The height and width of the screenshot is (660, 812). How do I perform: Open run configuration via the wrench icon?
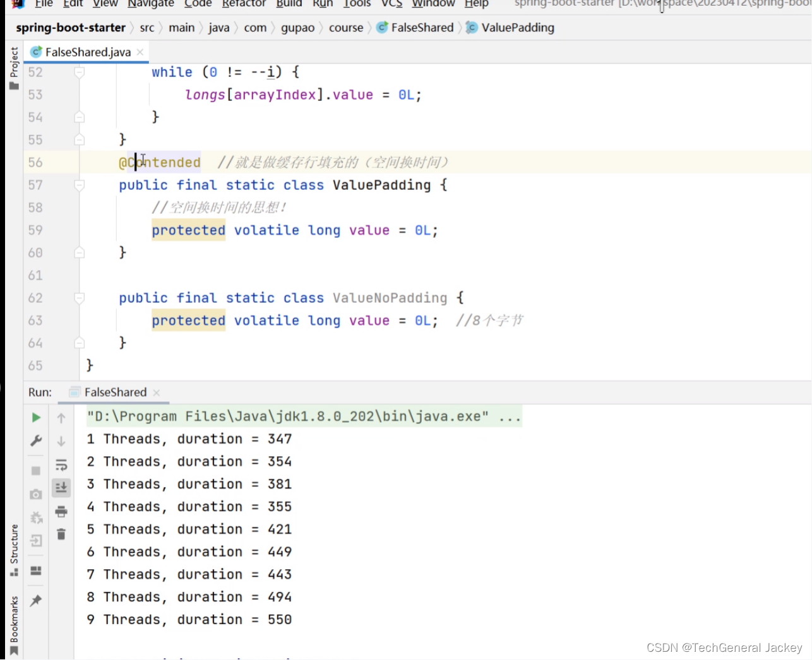pyautogui.click(x=36, y=441)
